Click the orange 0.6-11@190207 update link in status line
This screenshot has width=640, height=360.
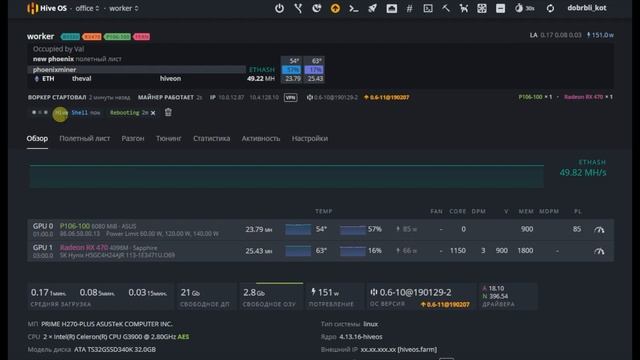coord(387,98)
